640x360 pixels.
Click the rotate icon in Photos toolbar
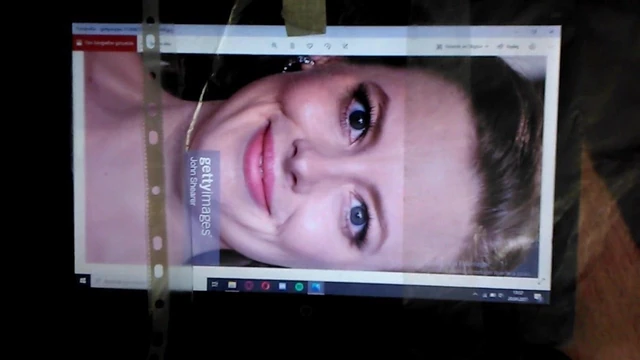[327, 46]
